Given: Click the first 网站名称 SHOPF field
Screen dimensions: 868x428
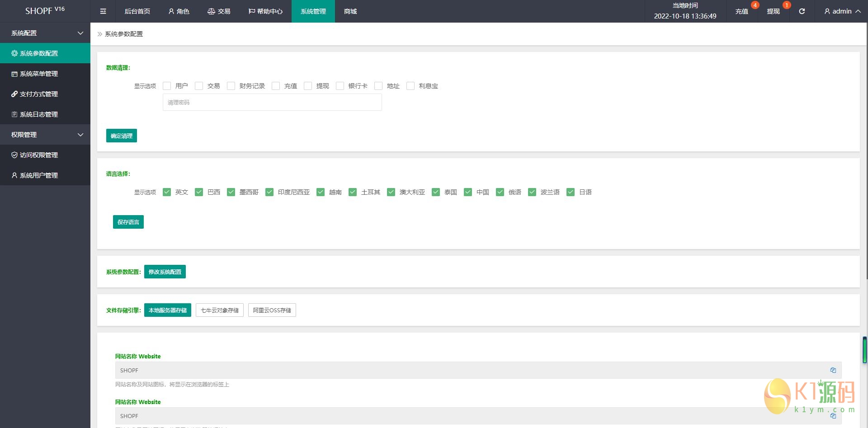Looking at the screenshot, I should tap(478, 370).
